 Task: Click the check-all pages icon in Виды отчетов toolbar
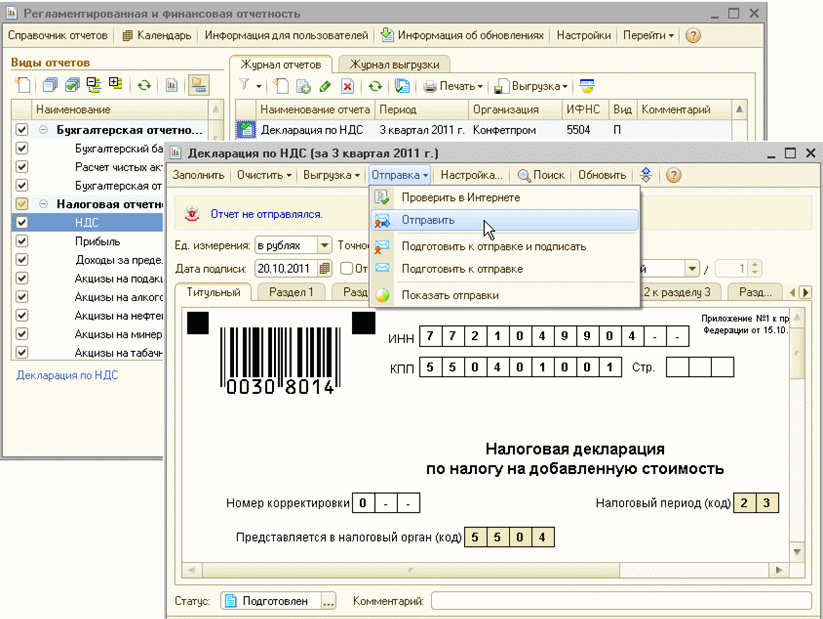pos(72,85)
